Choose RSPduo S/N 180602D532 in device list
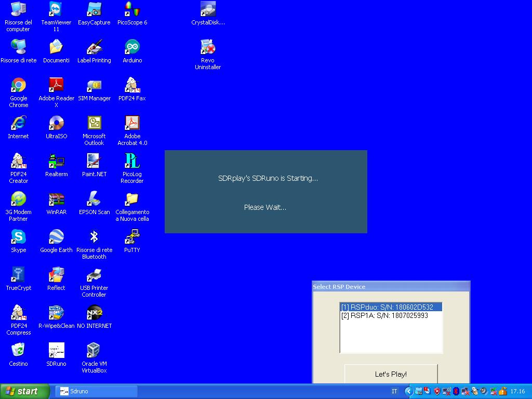532x399 pixels. (391, 307)
